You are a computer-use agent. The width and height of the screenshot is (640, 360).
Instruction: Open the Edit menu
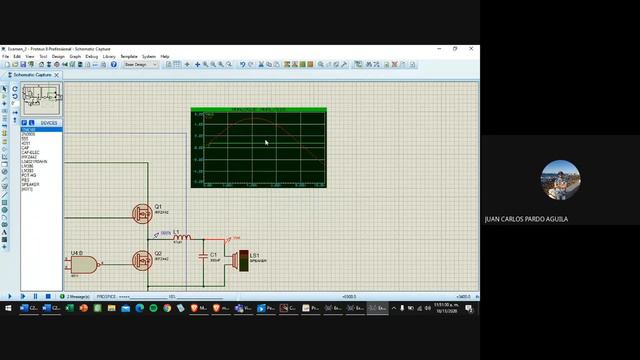point(17,57)
